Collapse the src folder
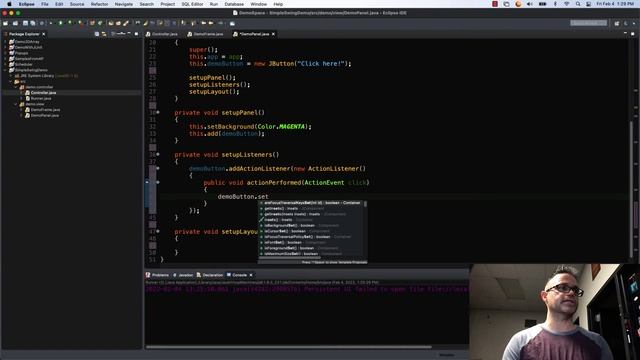This screenshot has width=640, height=360. pos(11,82)
